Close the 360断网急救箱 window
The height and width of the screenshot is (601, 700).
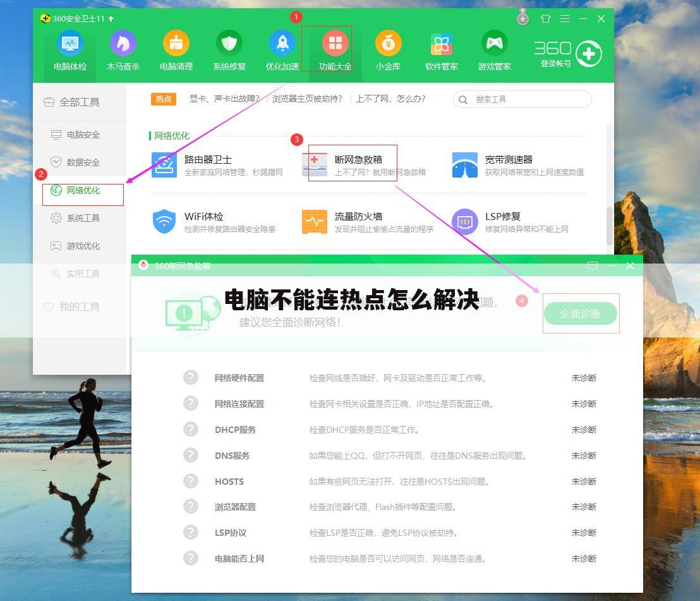tap(631, 266)
